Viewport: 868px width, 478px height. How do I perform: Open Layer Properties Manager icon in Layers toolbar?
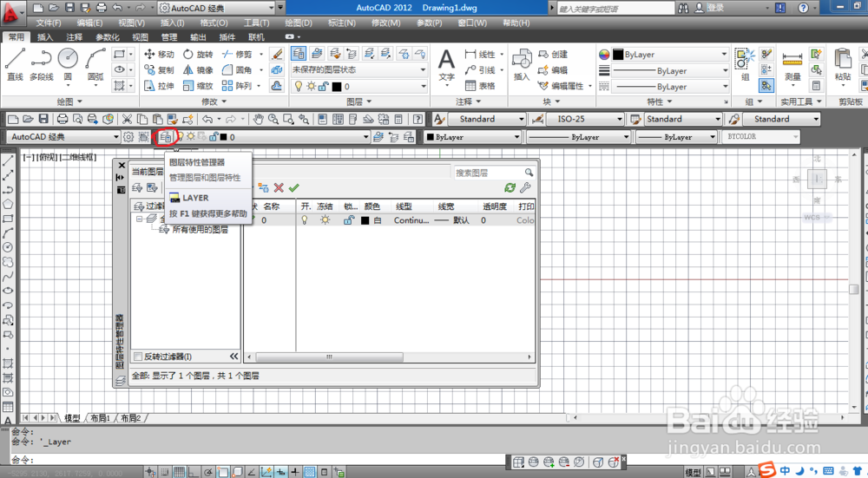coord(165,137)
